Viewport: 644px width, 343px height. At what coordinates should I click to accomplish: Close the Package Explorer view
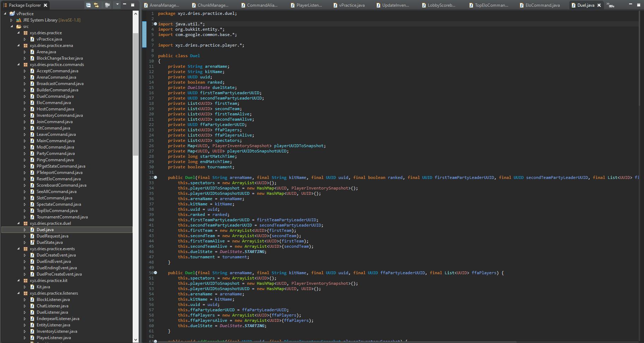tap(46, 5)
